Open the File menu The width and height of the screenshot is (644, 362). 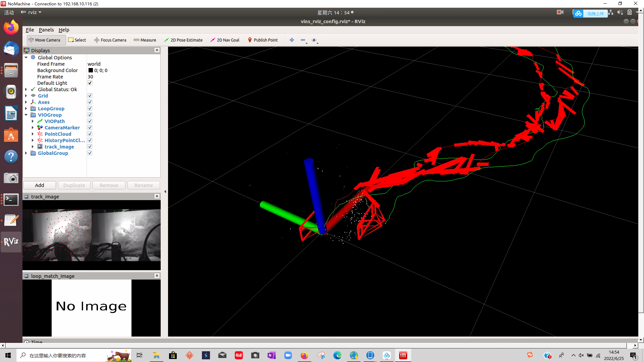tap(30, 30)
